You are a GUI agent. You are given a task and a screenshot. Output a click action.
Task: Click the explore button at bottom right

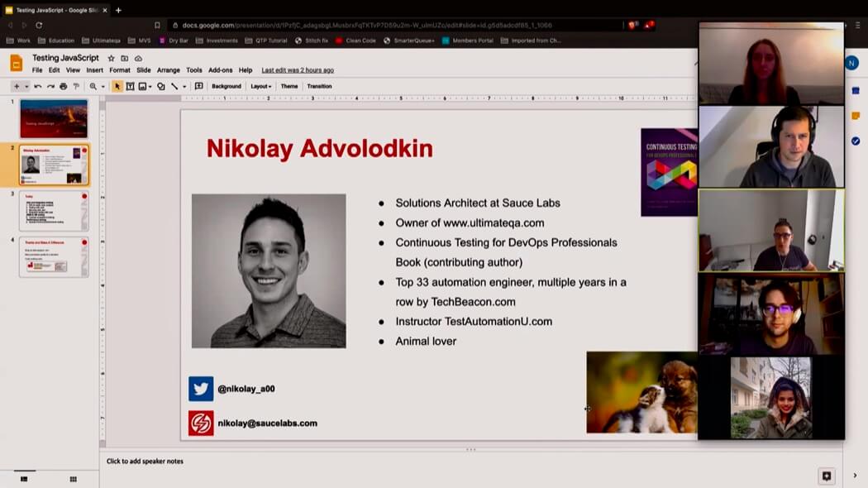point(827,476)
